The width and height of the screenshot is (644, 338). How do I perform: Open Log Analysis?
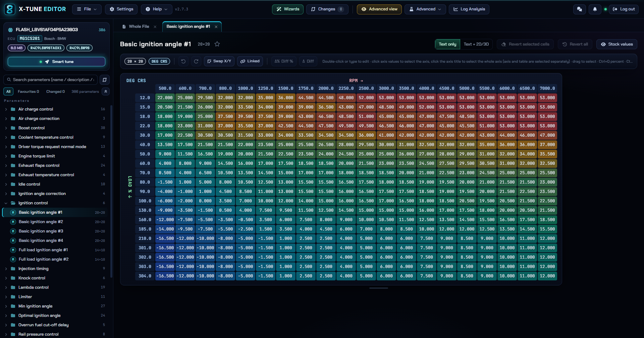point(469,9)
